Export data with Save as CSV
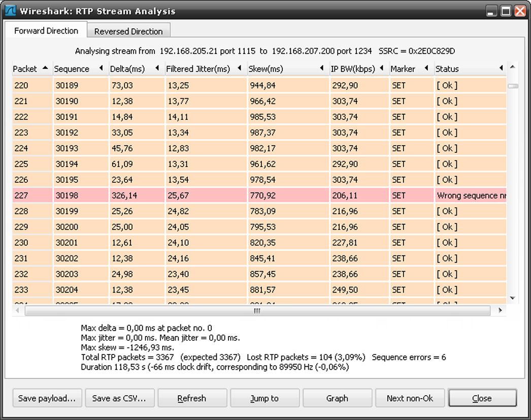 (x=119, y=398)
